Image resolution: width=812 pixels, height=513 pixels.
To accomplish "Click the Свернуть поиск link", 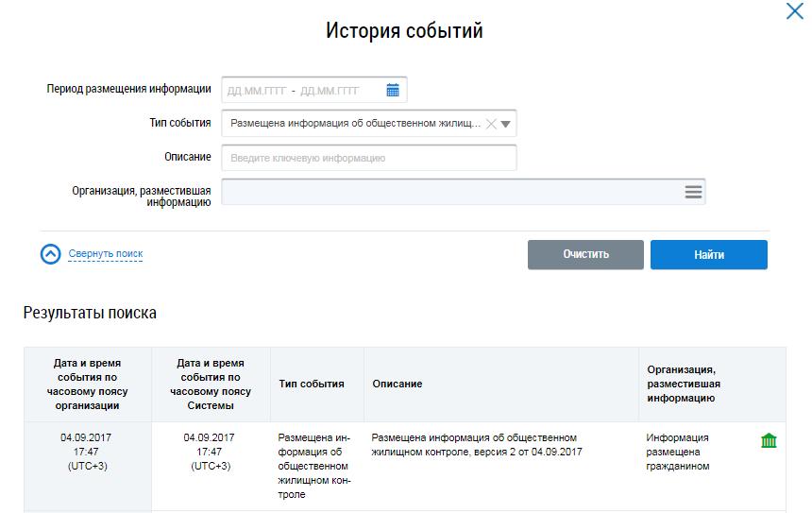I will pyautogui.click(x=106, y=254).
